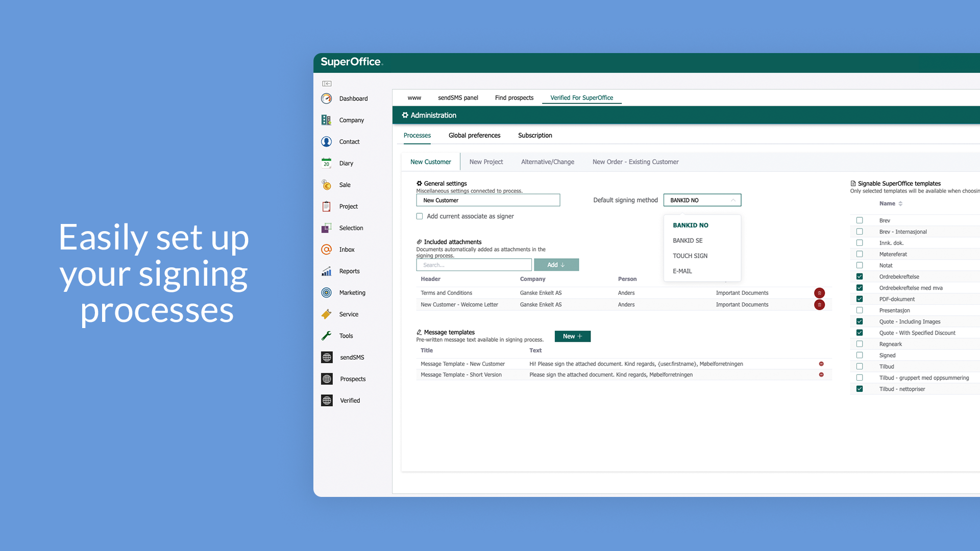Viewport: 980px width, 551px height.
Task: Sort templates by the Name column arrows
Action: [900, 204]
